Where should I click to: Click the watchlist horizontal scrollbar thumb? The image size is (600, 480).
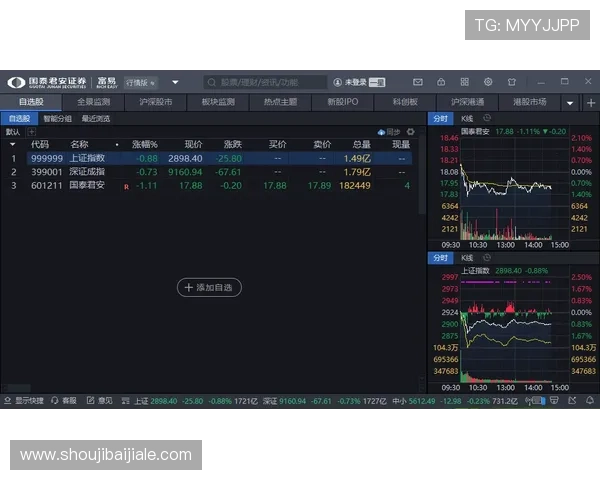pyautogui.click(x=17, y=389)
